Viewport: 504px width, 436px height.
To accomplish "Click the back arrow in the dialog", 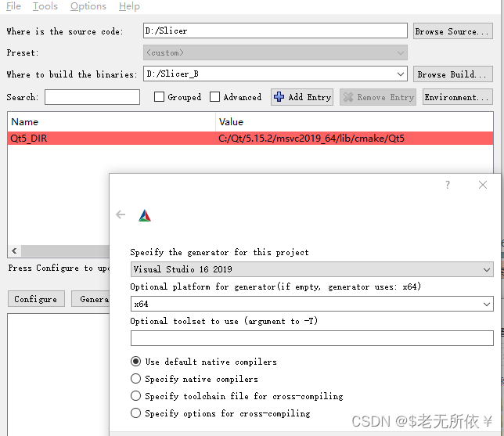I will click(121, 214).
